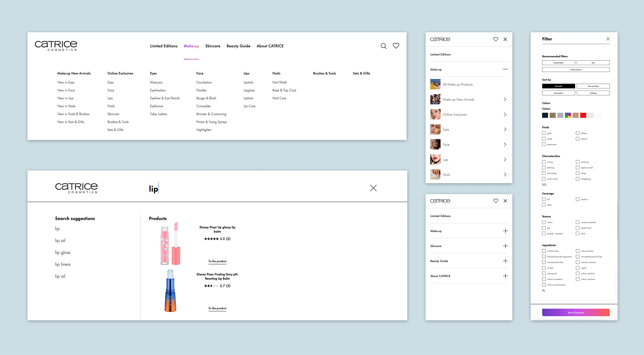Choose the 'lip gloss' search suggestion
Viewport: 644px width, 355px height.
(63, 252)
